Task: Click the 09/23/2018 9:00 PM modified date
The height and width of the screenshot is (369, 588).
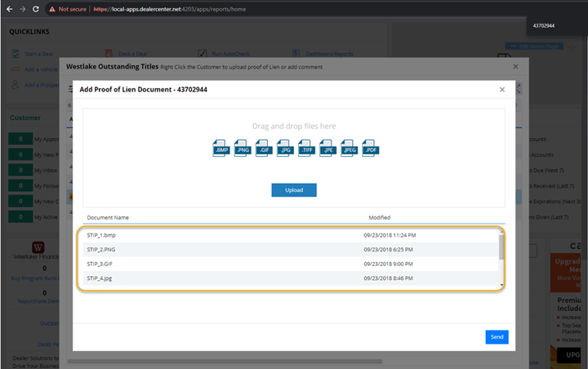Action: (x=388, y=264)
